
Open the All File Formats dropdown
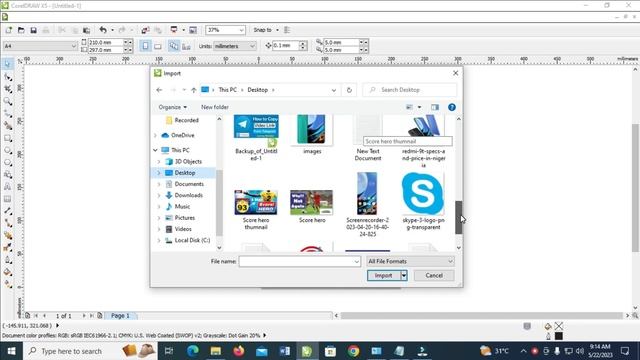pos(410,261)
